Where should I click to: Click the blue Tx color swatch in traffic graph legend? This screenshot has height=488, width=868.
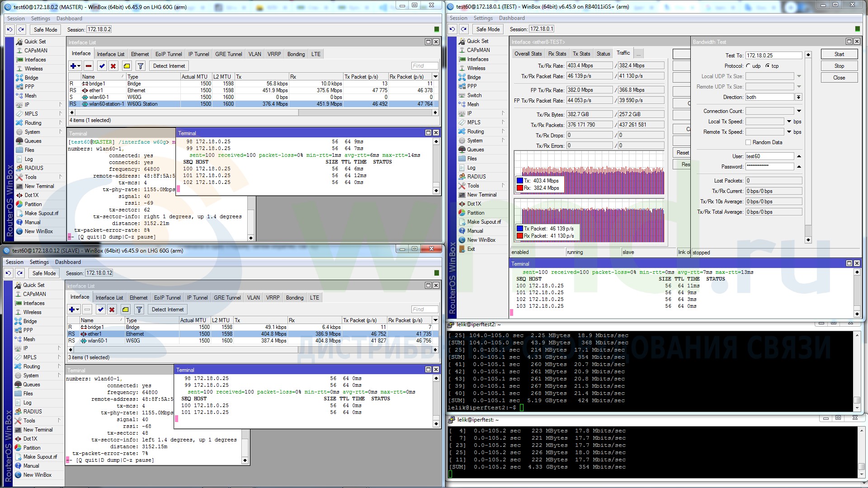point(520,181)
